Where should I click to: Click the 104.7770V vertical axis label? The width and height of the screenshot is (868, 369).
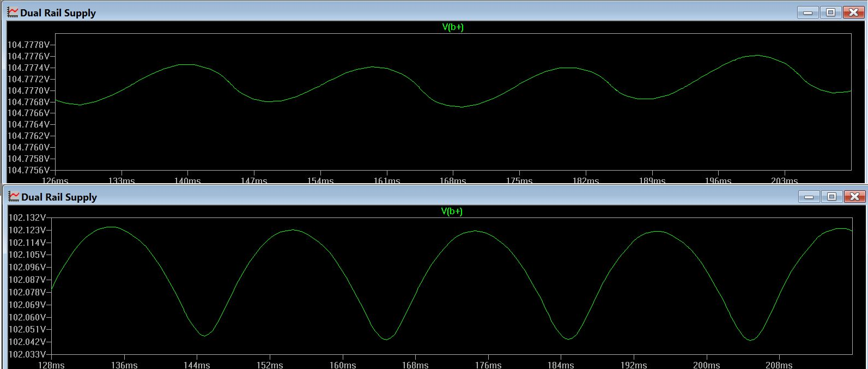pyautogui.click(x=28, y=90)
